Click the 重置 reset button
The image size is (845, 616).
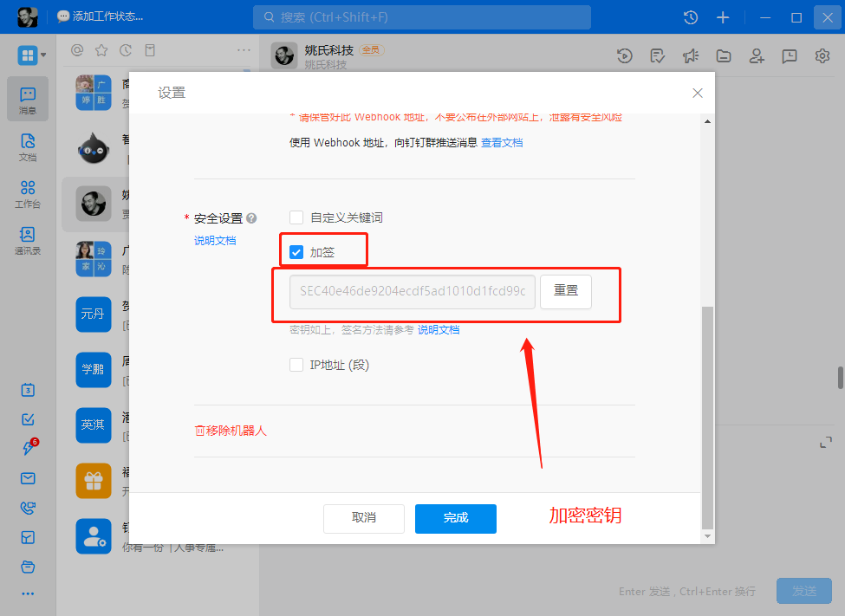pos(566,291)
